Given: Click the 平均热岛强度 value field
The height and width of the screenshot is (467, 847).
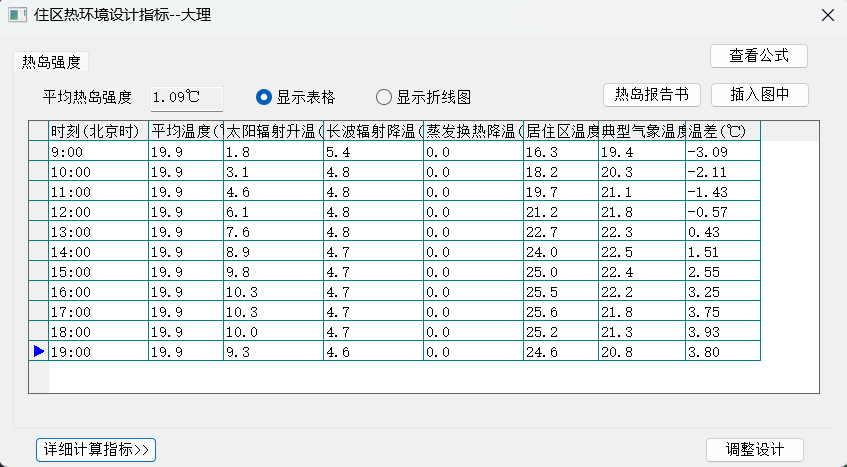Looking at the screenshot, I should click(187, 97).
